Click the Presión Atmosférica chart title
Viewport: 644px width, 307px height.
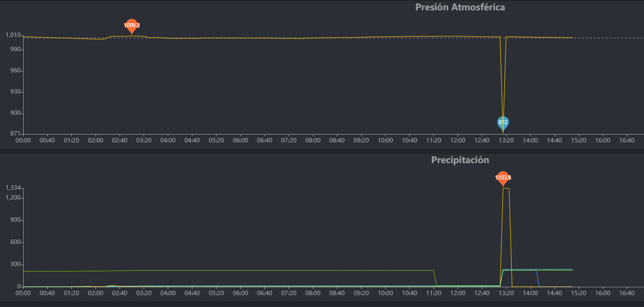460,7
